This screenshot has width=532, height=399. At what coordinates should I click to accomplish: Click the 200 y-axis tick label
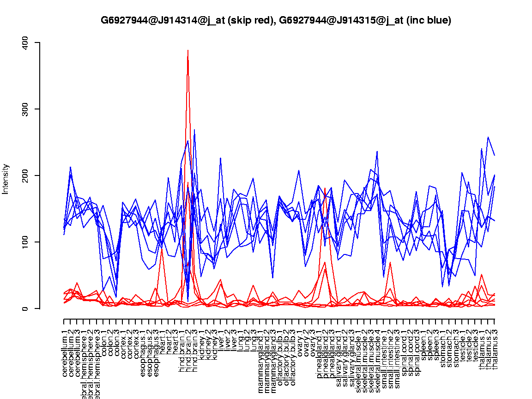click(x=24, y=175)
